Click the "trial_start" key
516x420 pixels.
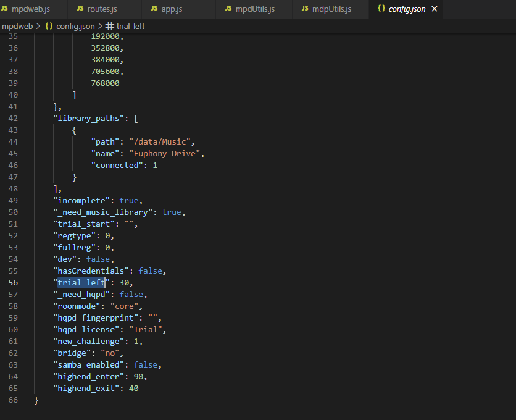point(84,224)
